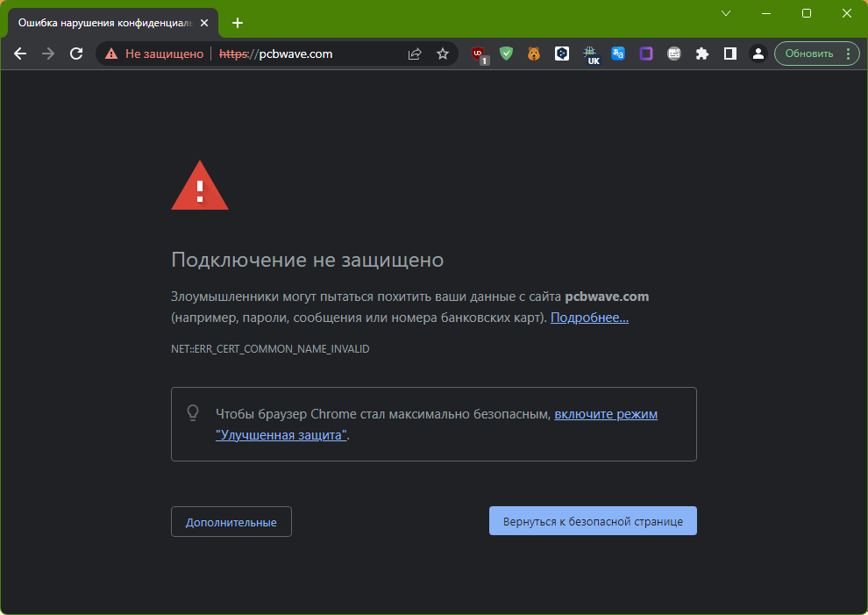Select the 'Ошибка нарушения конфиденциальности' tab
Screen dimensions: 868x615
click(105, 23)
